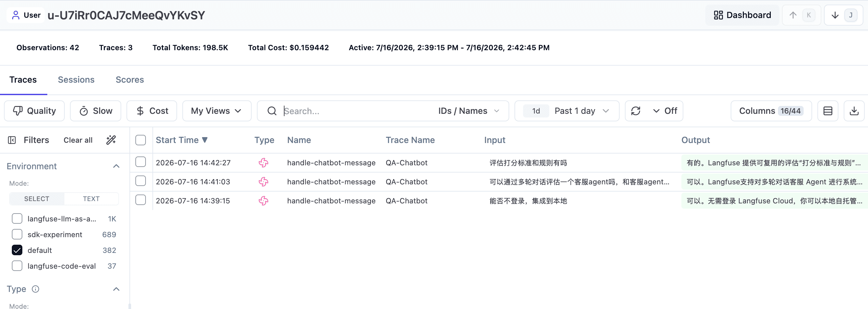Click type icon of 14:39:15 row
868x309 pixels.
click(x=263, y=201)
